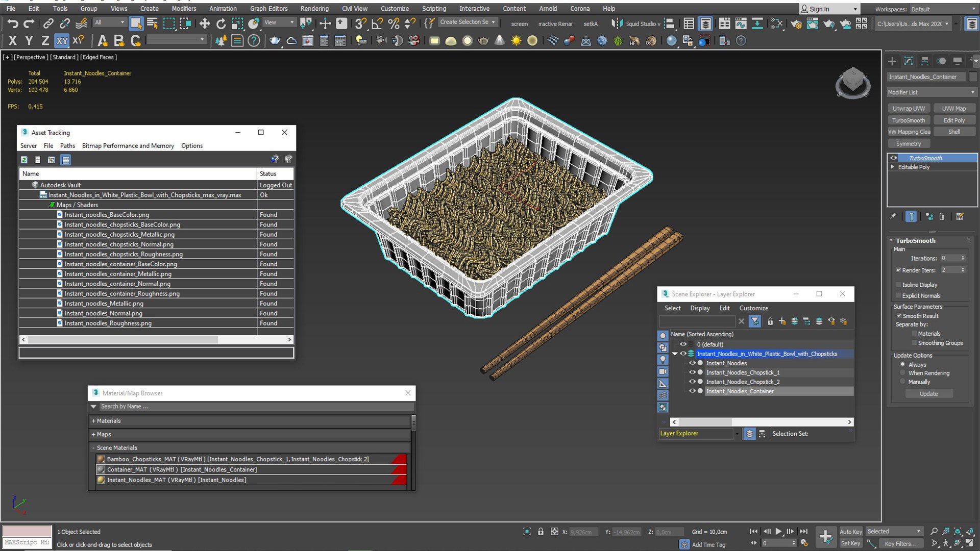
Task: Go to animation start frame
Action: pos(754,532)
